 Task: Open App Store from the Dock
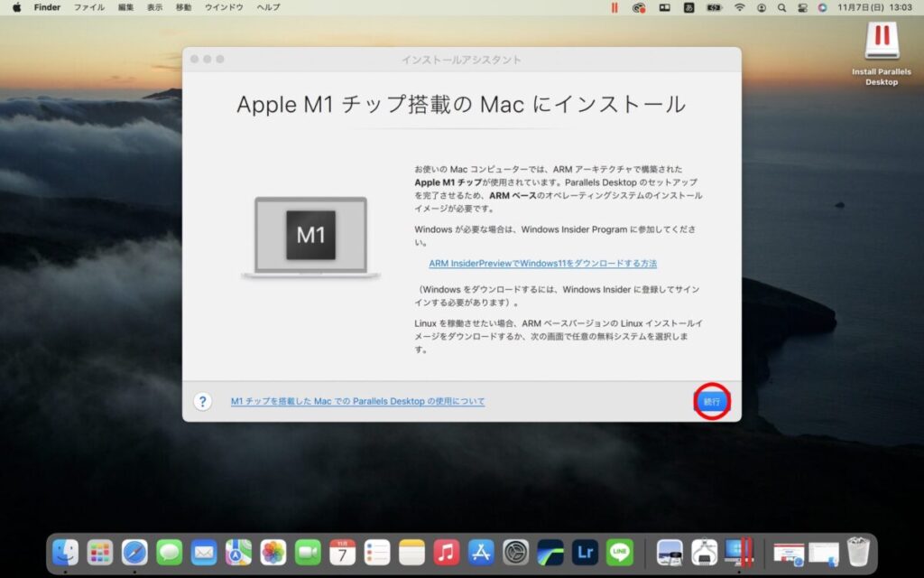pyautogui.click(x=481, y=553)
